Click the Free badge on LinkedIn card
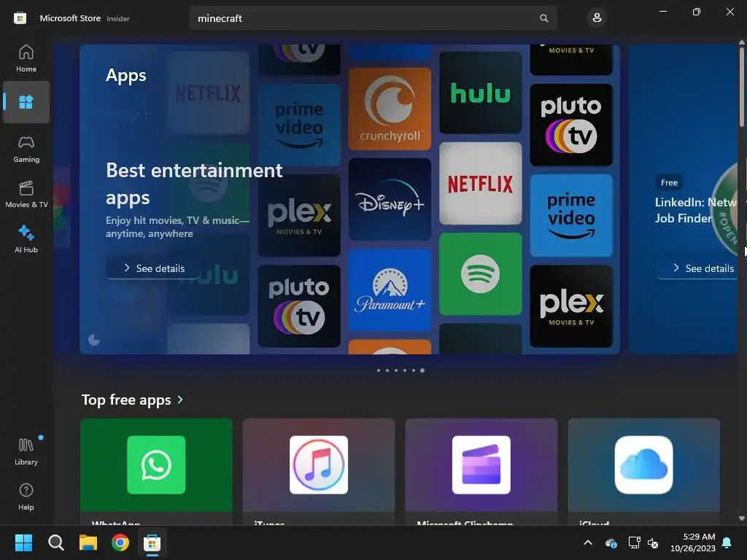 tap(669, 182)
